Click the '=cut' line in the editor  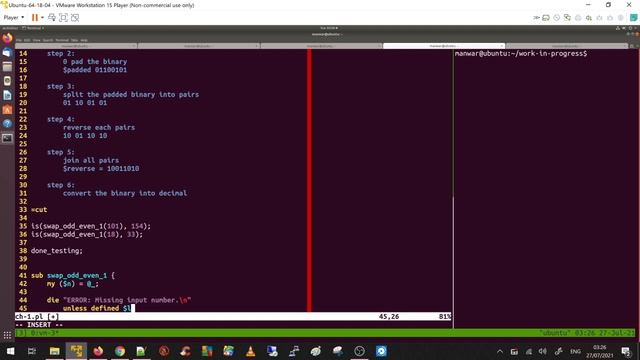point(39,210)
